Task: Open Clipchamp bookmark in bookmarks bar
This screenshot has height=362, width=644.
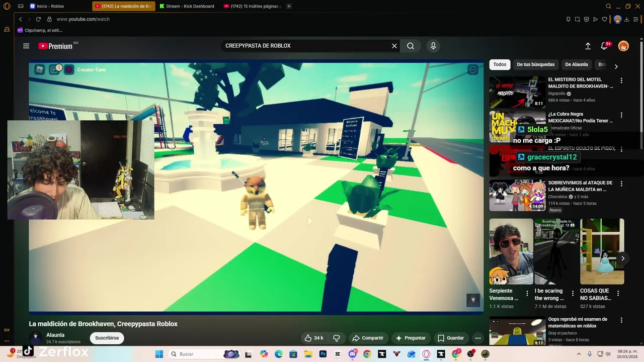Action: pos(40,30)
